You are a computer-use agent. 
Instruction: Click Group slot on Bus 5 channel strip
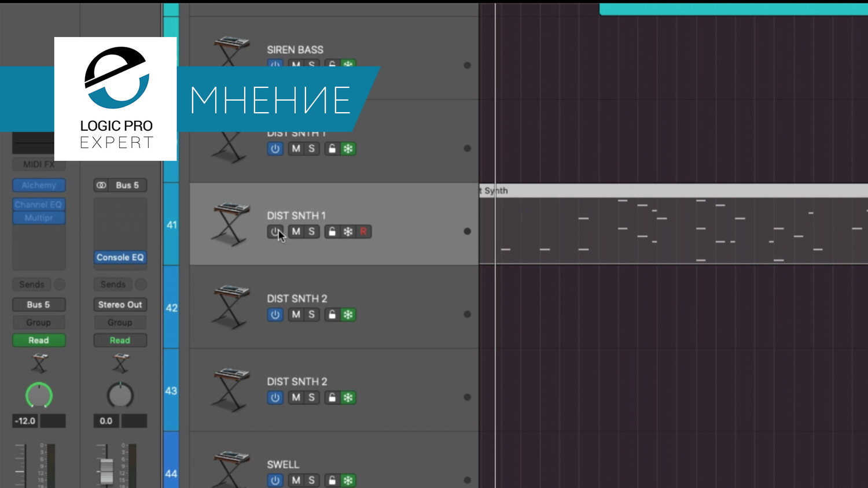click(x=120, y=323)
